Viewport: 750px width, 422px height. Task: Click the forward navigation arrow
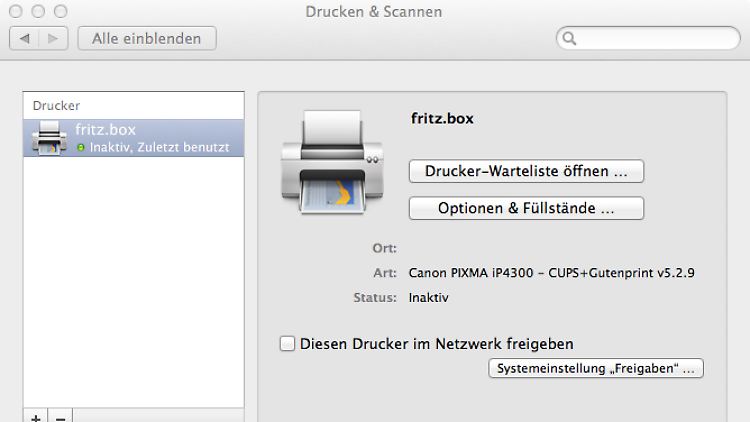pos(54,39)
